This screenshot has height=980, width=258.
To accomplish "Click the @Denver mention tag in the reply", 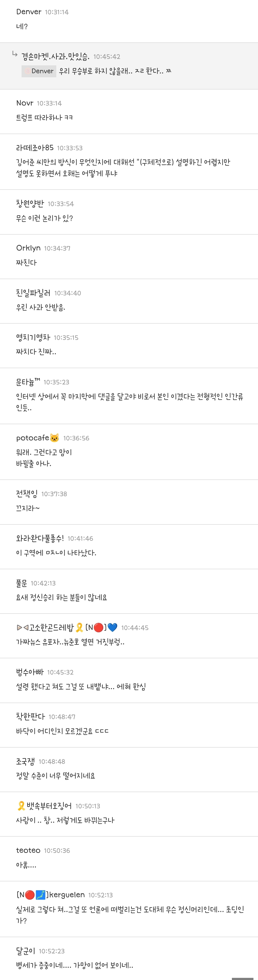I will 39,71.
